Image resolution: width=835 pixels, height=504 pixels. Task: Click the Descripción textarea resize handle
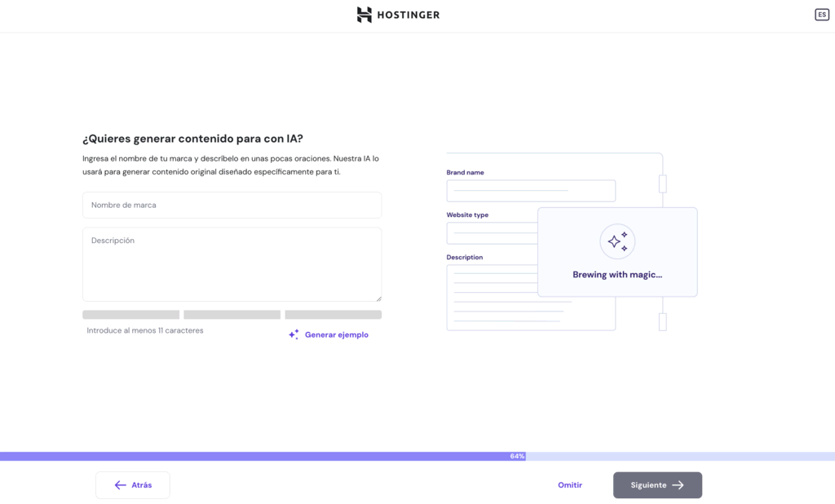click(378, 298)
